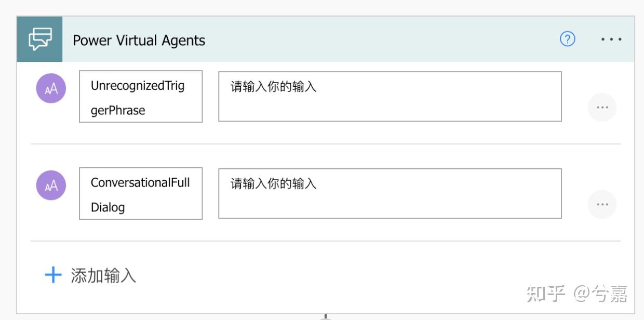The width and height of the screenshot is (644, 320).
Task: Focus the value box next to ConversationalFullDialog
Action: point(390,193)
